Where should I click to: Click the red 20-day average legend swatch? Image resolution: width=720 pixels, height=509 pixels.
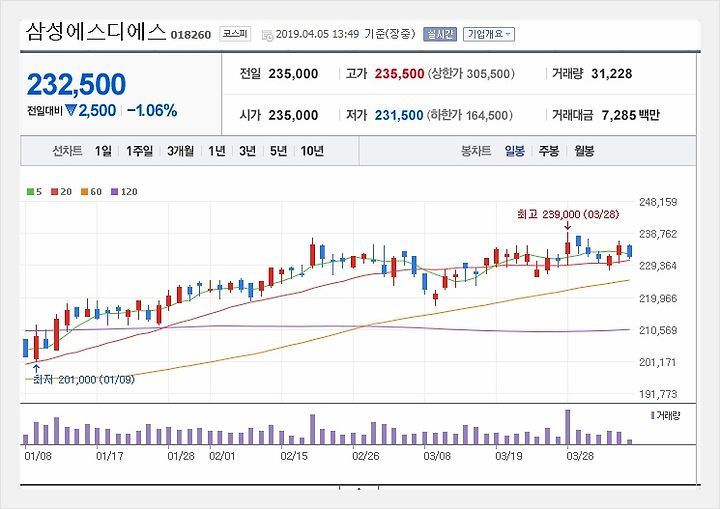(x=55, y=192)
